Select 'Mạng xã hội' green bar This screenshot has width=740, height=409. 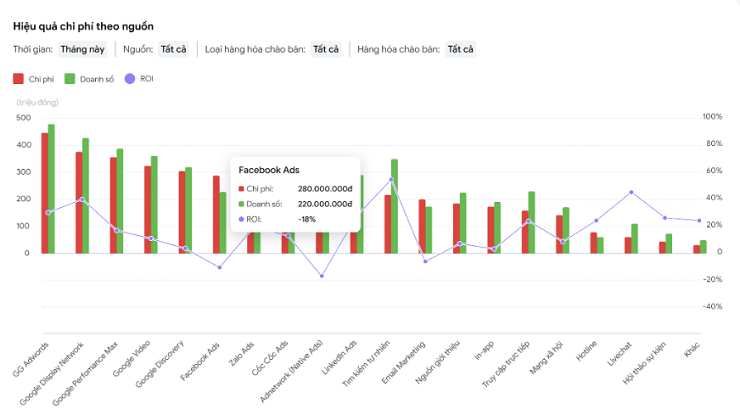pos(566,231)
